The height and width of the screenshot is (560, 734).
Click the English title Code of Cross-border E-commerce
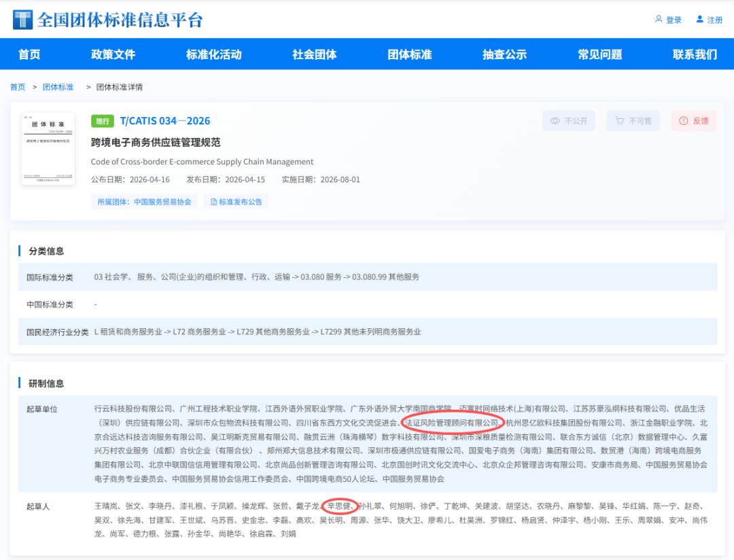pyautogui.click(x=202, y=162)
